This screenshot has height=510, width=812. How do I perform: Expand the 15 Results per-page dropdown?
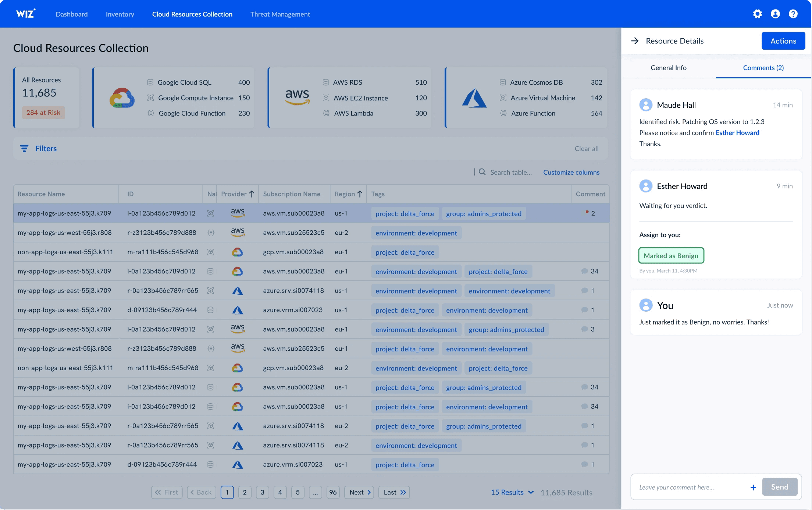pos(512,492)
